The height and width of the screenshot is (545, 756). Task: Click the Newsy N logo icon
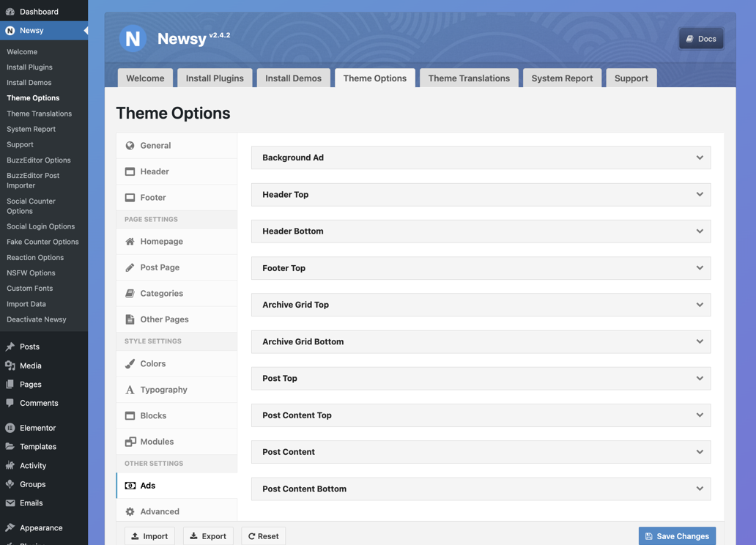(133, 39)
